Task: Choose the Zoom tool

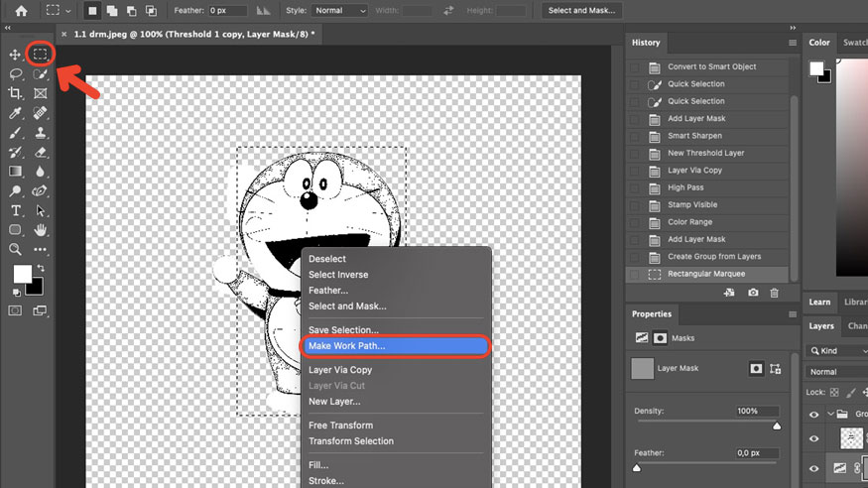Action: click(x=16, y=250)
